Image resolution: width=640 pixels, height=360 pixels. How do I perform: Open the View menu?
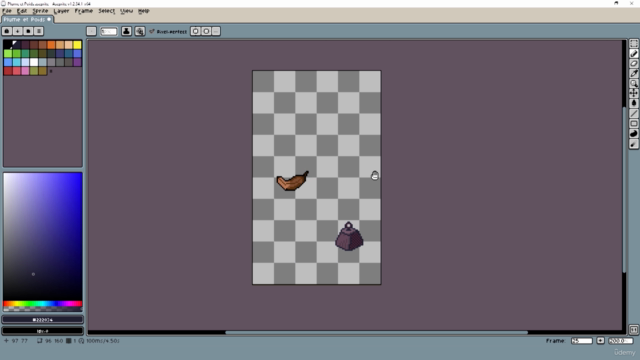127,11
